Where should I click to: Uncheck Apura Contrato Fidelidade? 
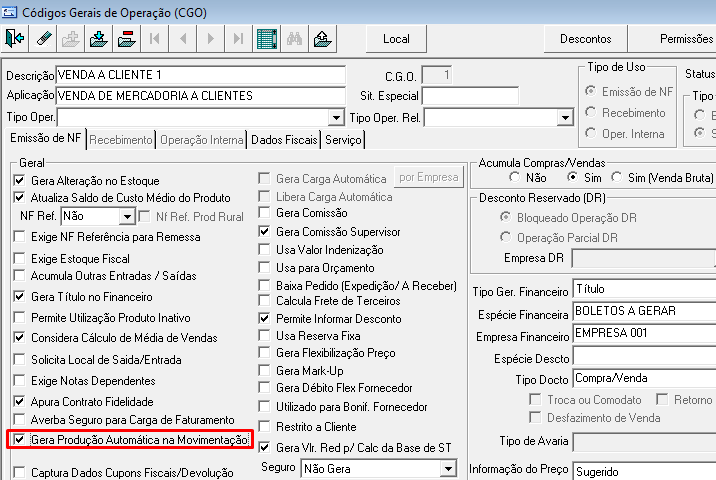(19, 401)
